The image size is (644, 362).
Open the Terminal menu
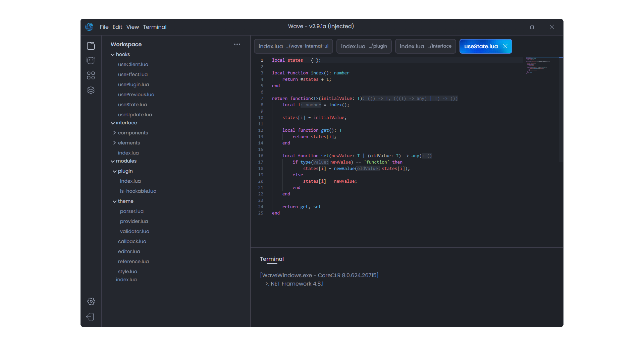155,27
